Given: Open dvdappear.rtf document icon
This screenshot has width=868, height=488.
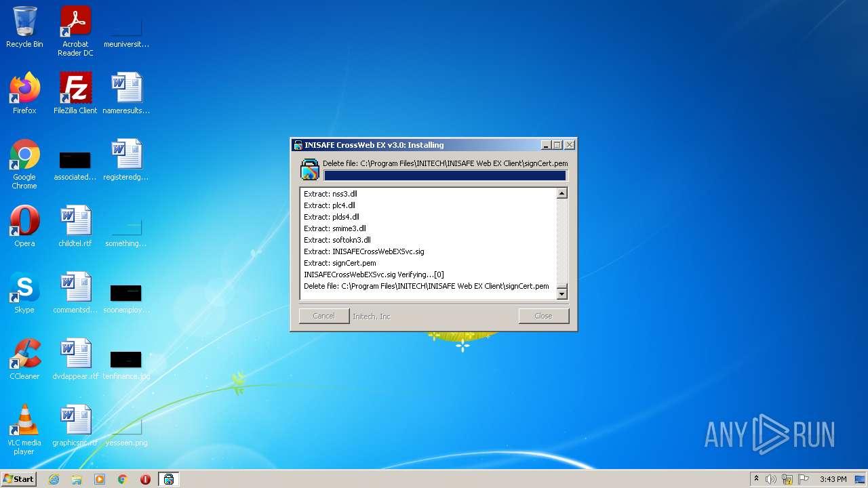Looking at the screenshot, I should (75, 359).
